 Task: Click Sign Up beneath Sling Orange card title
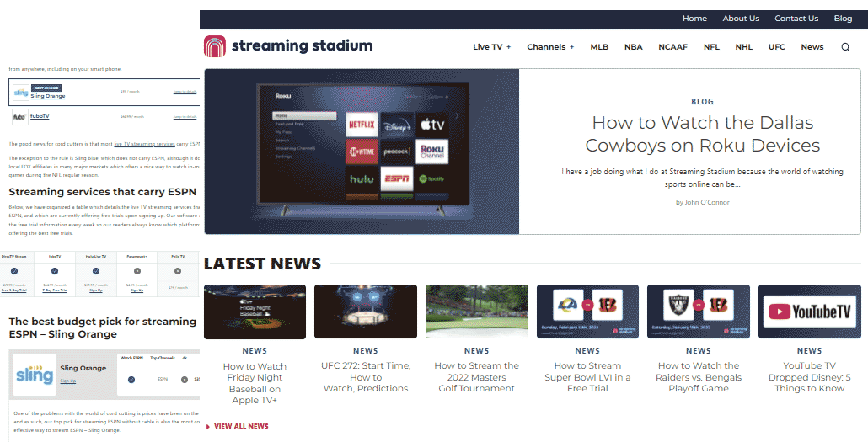(68, 381)
